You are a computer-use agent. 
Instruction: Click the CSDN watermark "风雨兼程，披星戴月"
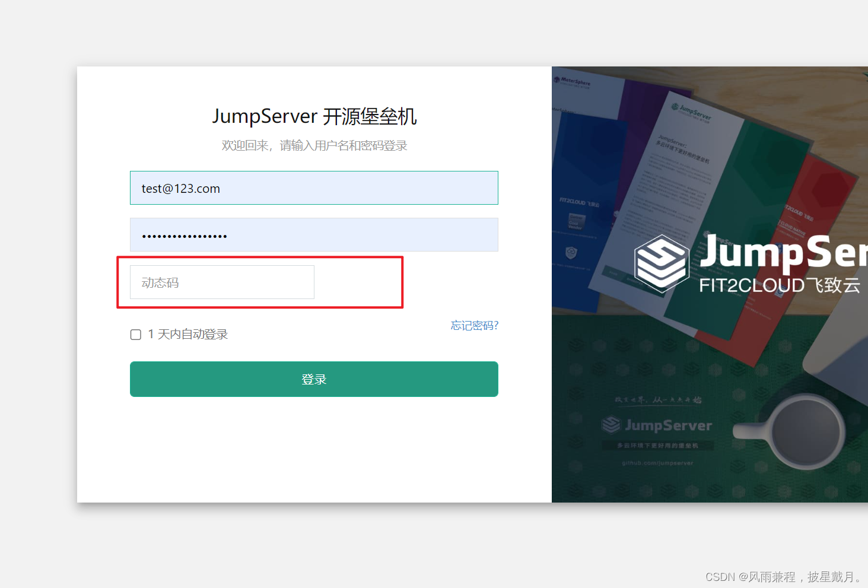point(782,576)
